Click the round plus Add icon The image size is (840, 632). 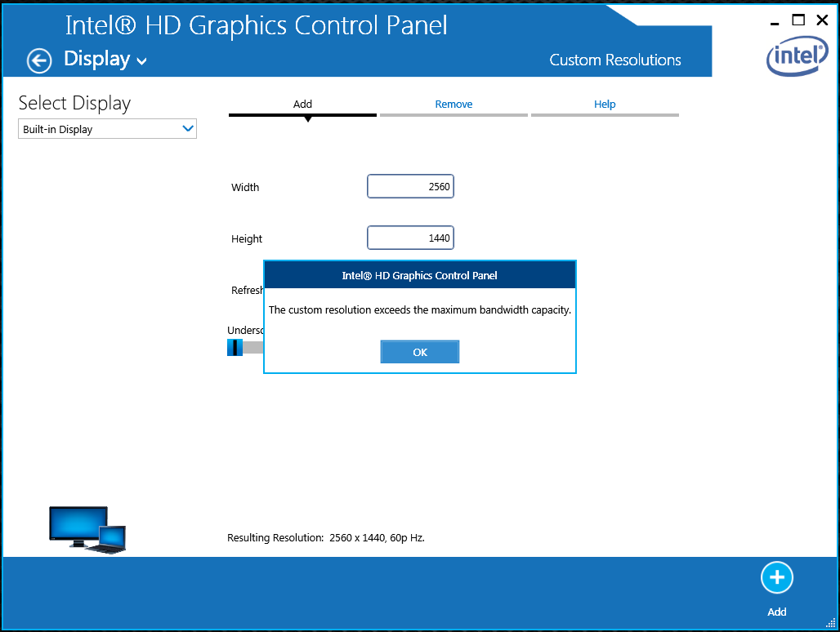pyautogui.click(x=777, y=577)
